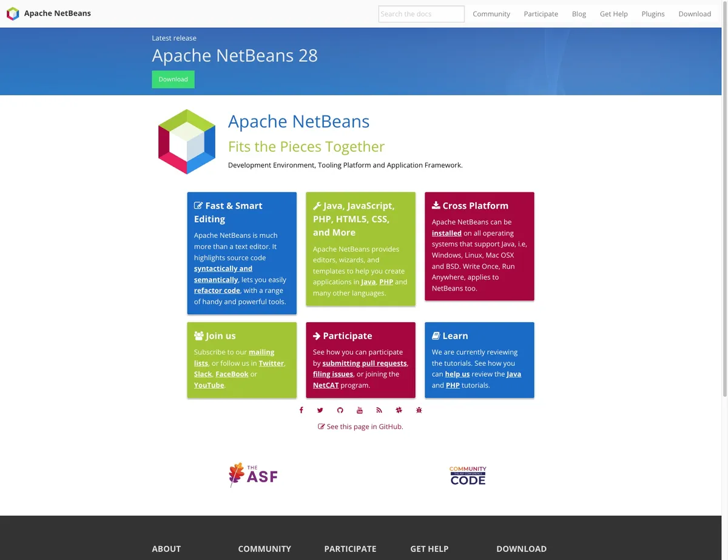Follow the help us link

pyautogui.click(x=457, y=374)
